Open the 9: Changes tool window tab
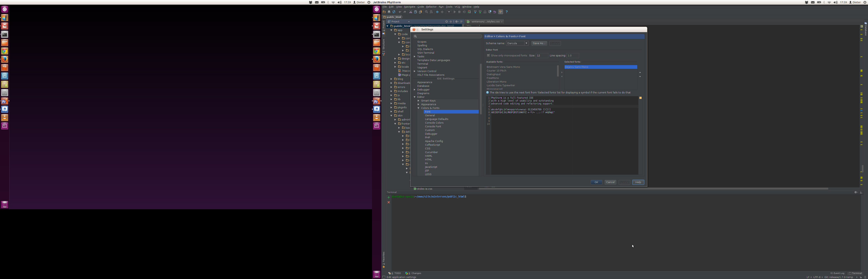This screenshot has width=868, height=279. 413,273
